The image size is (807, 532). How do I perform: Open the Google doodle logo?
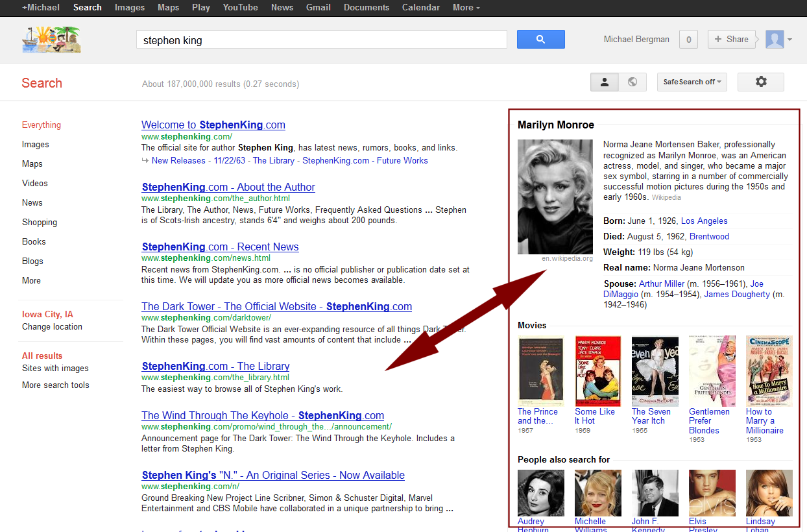tap(51, 39)
